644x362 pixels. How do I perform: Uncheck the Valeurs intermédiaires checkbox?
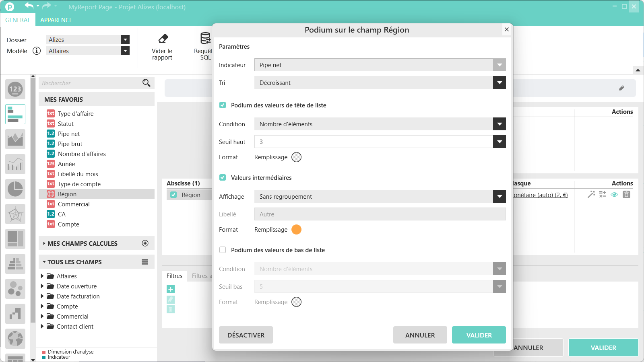pyautogui.click(x=223, y=177)
